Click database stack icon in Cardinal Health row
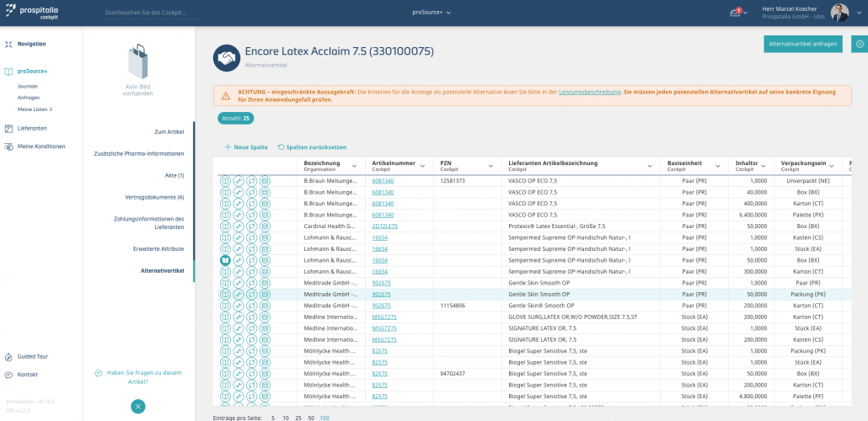The image size is (868, 421). click(x=265, y=226)
